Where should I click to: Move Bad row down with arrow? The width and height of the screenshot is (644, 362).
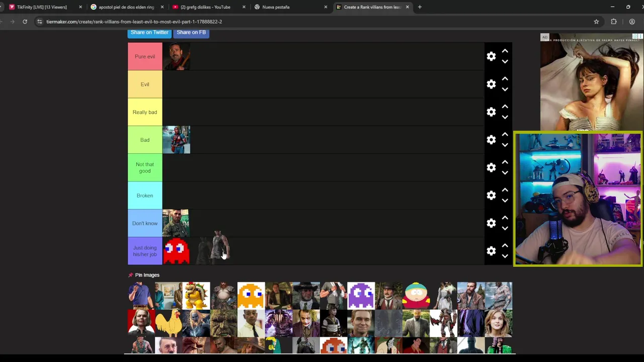coord(505,145)
